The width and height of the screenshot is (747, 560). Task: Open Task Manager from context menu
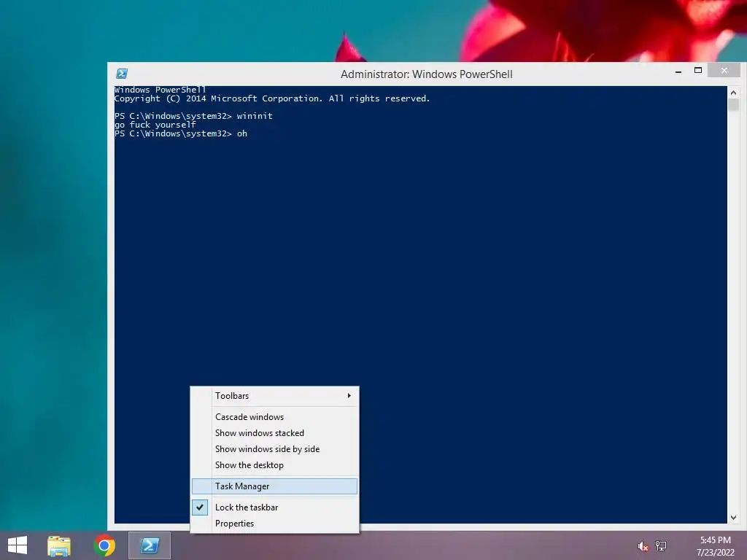coord(274,486)
